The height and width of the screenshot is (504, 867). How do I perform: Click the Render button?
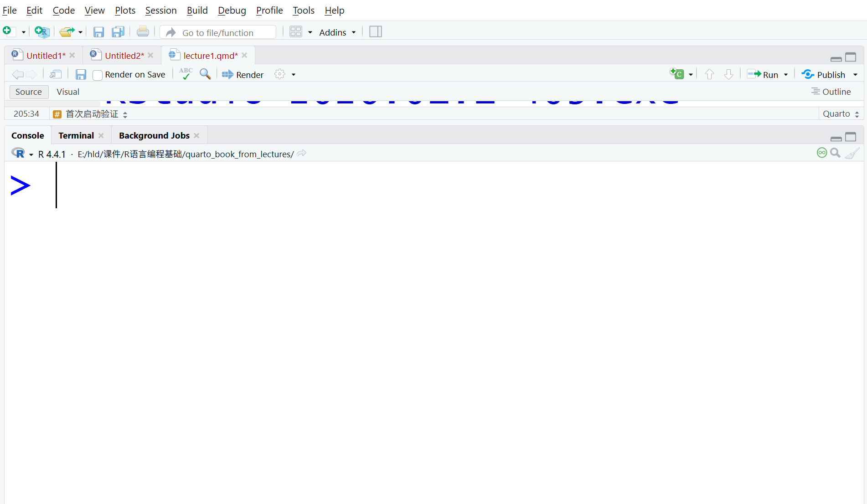243,75
